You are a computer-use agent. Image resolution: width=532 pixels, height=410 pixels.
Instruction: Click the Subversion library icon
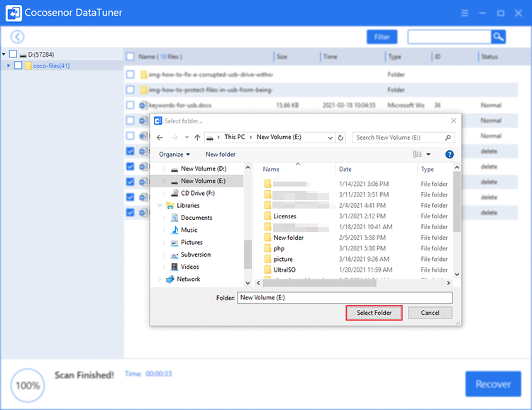point(174,255)
